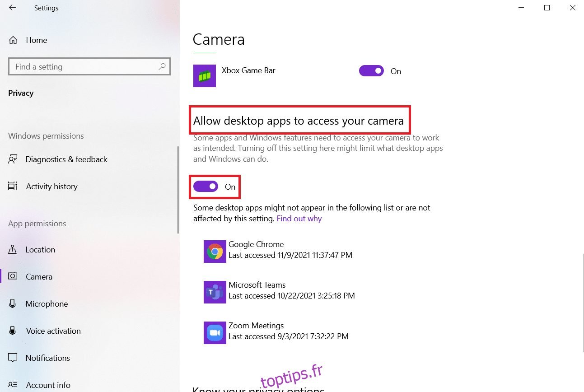Image resolution: width=584 pixels, height=392 pixels.
Task: Open the Find out why link
Action: [299, 219]
